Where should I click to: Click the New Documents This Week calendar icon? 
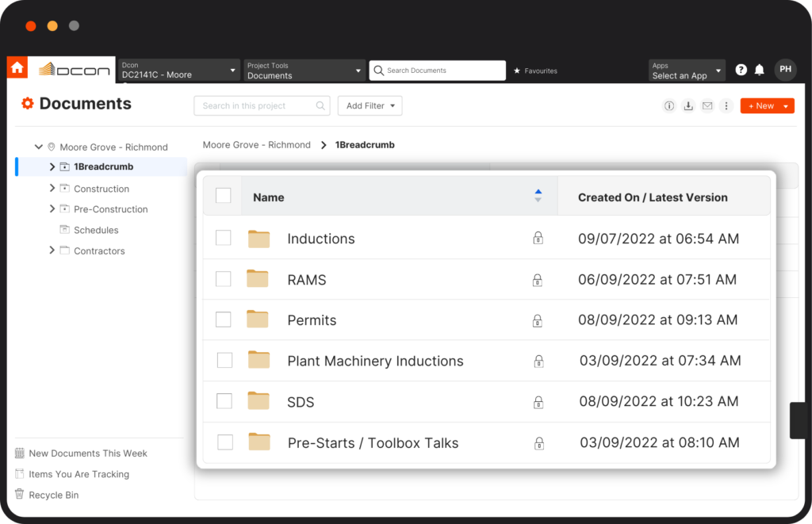click(x=20, y=453)
